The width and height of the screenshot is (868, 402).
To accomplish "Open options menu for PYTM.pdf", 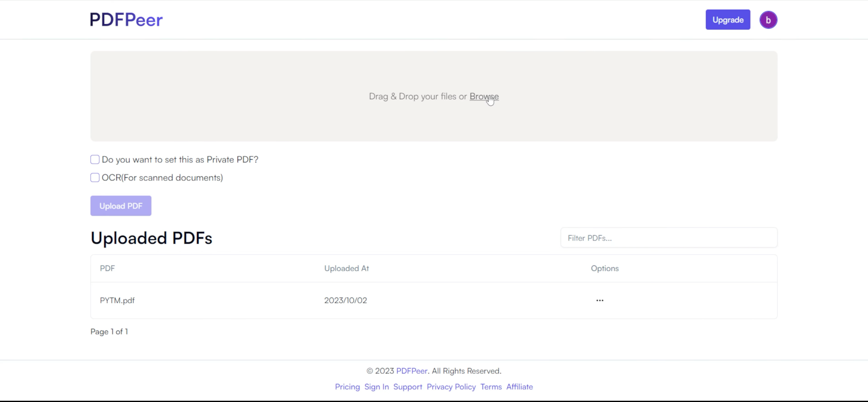I will pyautogui.click(x=600, y=301).
